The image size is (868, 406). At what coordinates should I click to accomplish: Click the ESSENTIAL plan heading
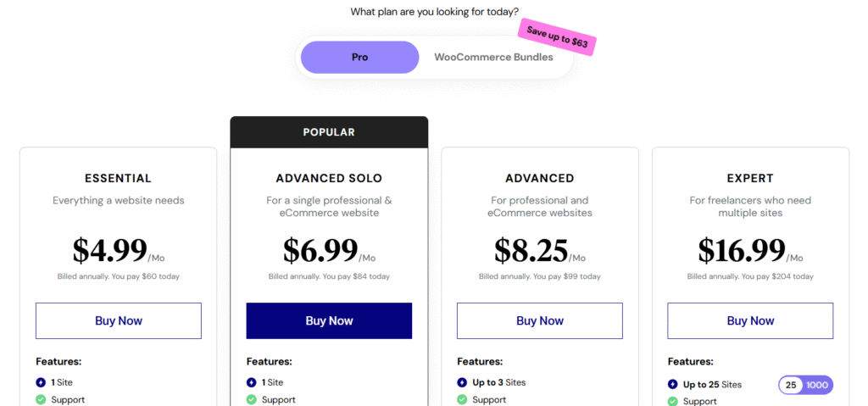(118, 179)
